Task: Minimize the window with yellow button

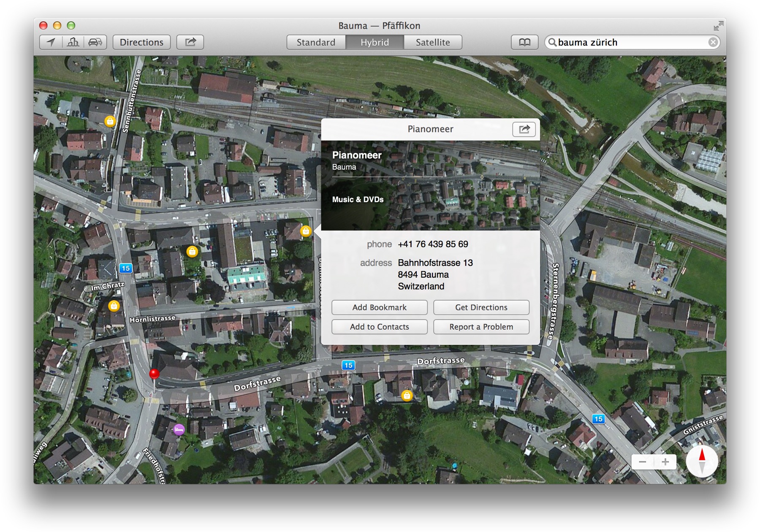Action: tap(57, 25)
